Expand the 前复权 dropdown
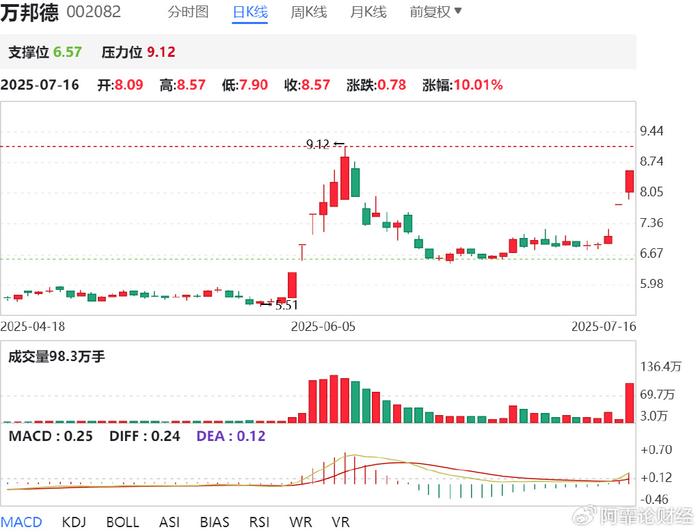 435,12
